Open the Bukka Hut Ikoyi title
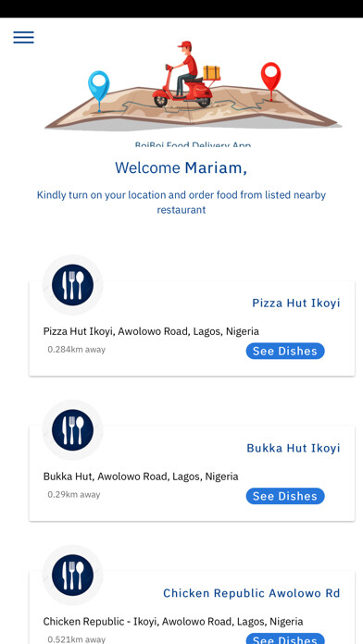Image resolution: width=363 pixels, height=644 pixels. pyautogui.click(x=294, y=448)
